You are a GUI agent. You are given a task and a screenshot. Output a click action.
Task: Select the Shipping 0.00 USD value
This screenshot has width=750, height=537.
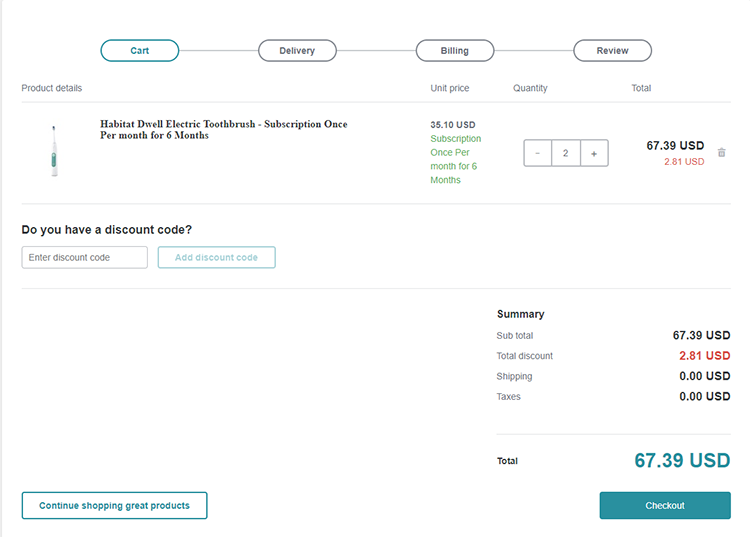(705, 376)
